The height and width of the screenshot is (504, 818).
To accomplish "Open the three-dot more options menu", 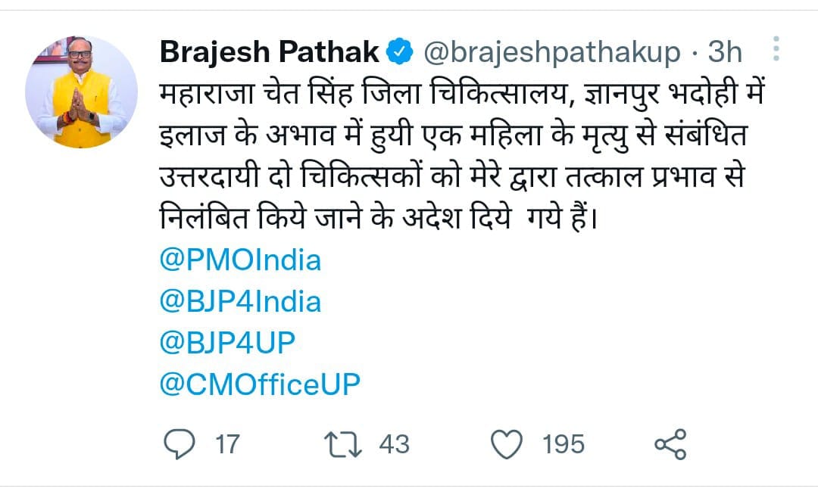I will tap(775, 50).
